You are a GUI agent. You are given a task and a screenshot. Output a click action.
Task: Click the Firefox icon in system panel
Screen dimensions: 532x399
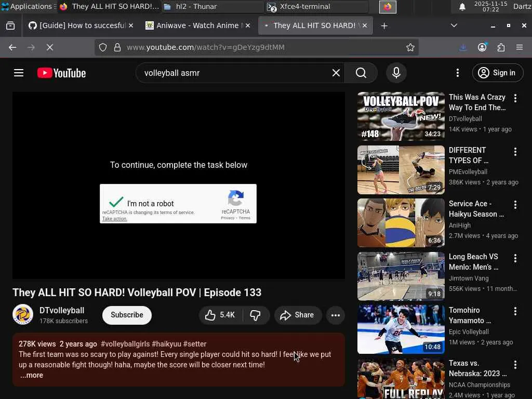tap(388, 6)
